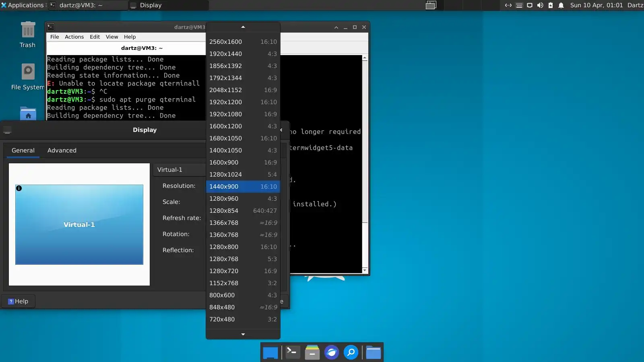Pick the 1280x960 resolution entry

point(243,199)
